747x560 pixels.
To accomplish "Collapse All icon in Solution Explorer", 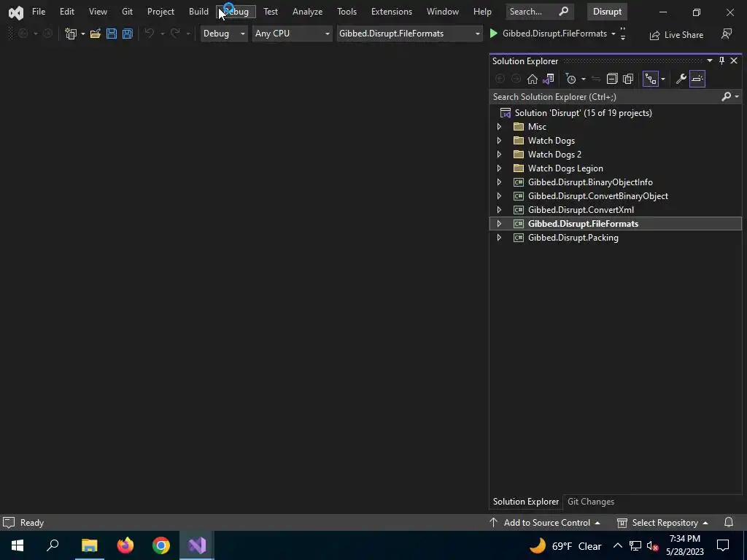I will 612,79.
